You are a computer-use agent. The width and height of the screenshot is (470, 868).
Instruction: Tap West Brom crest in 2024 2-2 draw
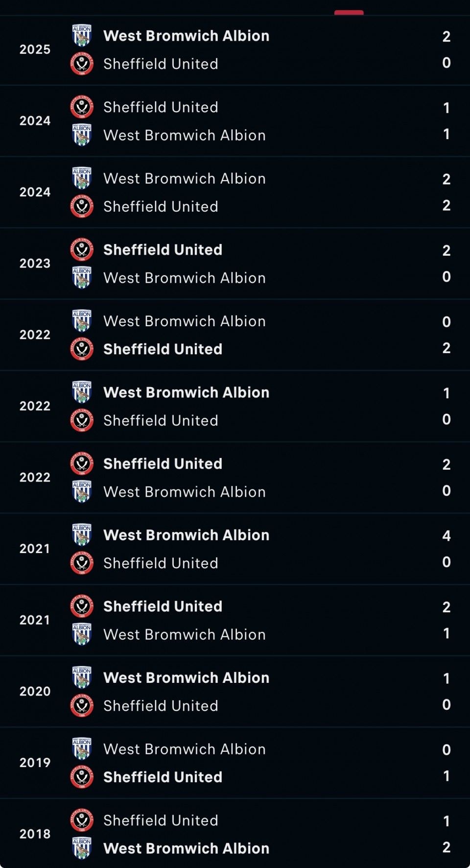(x=82, y=178)
